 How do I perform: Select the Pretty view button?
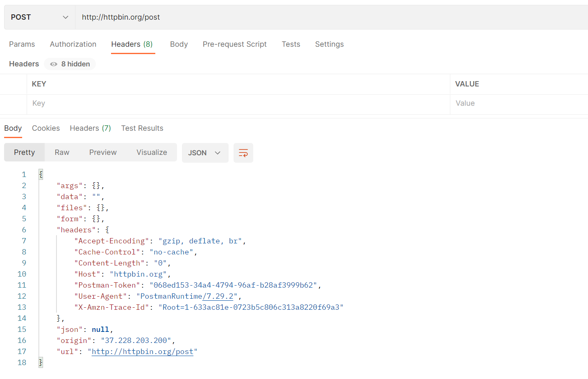25,152
